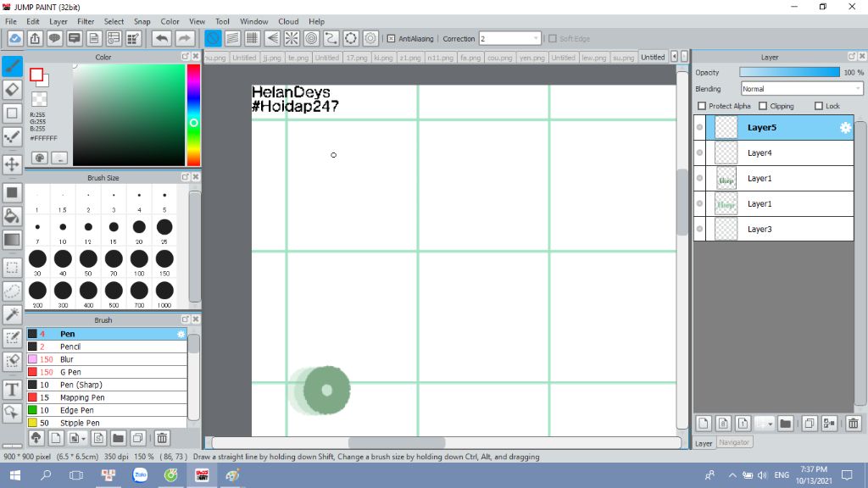Click the foreground color swatch

[x=36, y=75]
